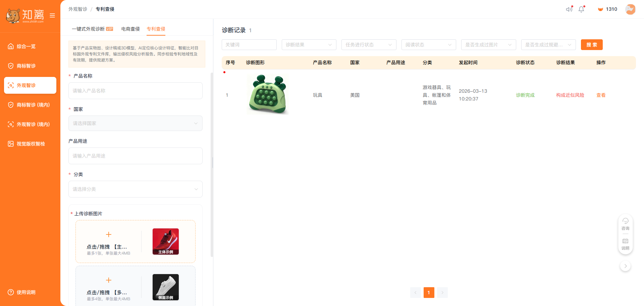Open the 综合一览 home menu

click(30, 46)
